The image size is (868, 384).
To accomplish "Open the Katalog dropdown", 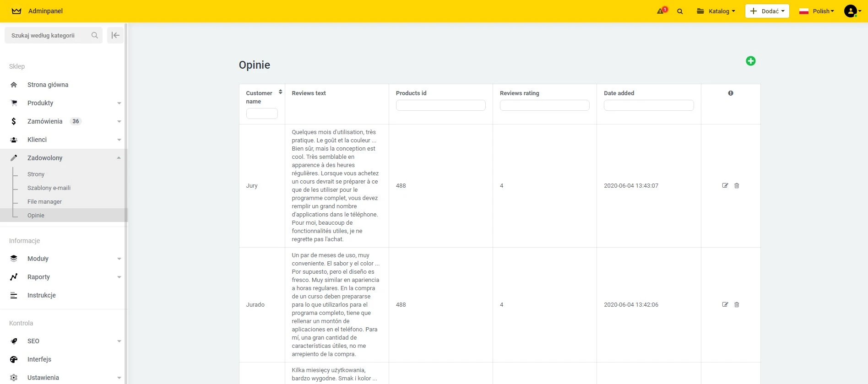I will click(716, 11).
